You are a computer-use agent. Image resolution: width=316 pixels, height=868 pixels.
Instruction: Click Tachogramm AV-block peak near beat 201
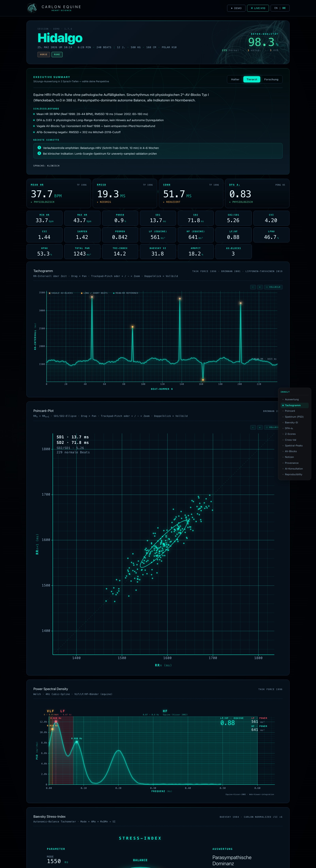point(241,303)
